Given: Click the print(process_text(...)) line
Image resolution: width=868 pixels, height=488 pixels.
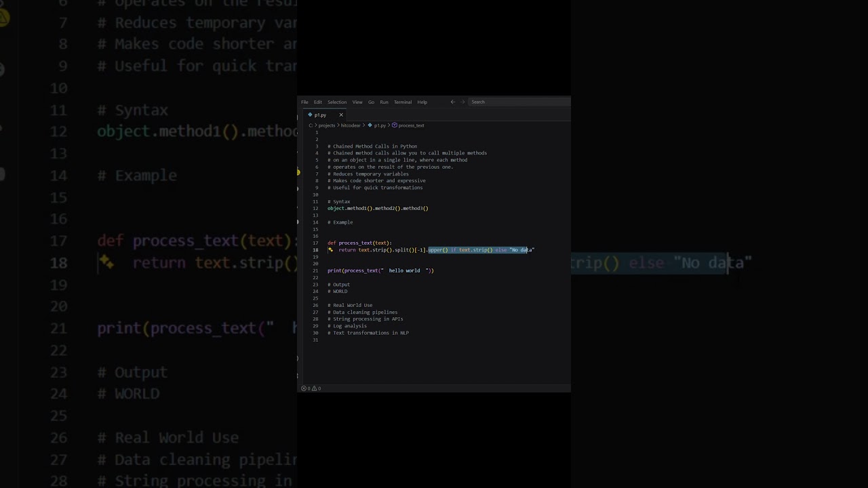Looking at the screenshot, I should [x=380, y=270].
